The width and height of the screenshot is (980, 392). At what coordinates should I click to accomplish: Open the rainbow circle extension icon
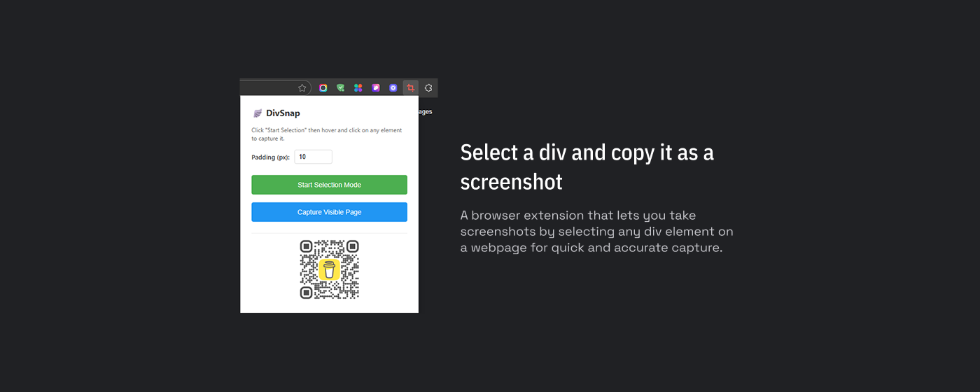point(323,88)
